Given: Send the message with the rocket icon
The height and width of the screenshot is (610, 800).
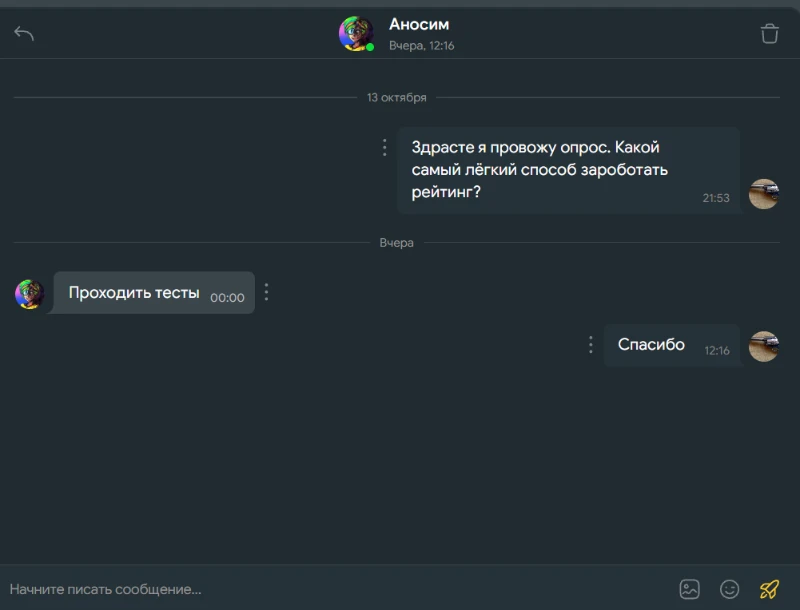Looking at the screenshot, I should (769, 589).
